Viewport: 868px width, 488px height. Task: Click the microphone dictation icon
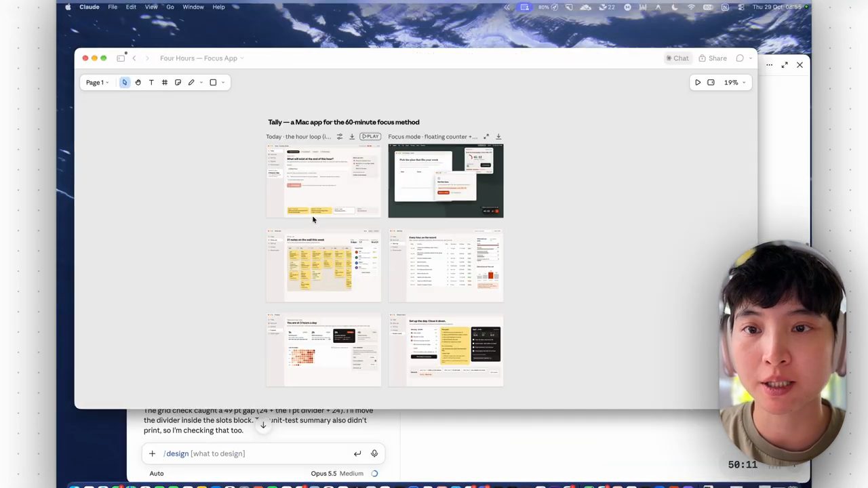tap(374, 453)
